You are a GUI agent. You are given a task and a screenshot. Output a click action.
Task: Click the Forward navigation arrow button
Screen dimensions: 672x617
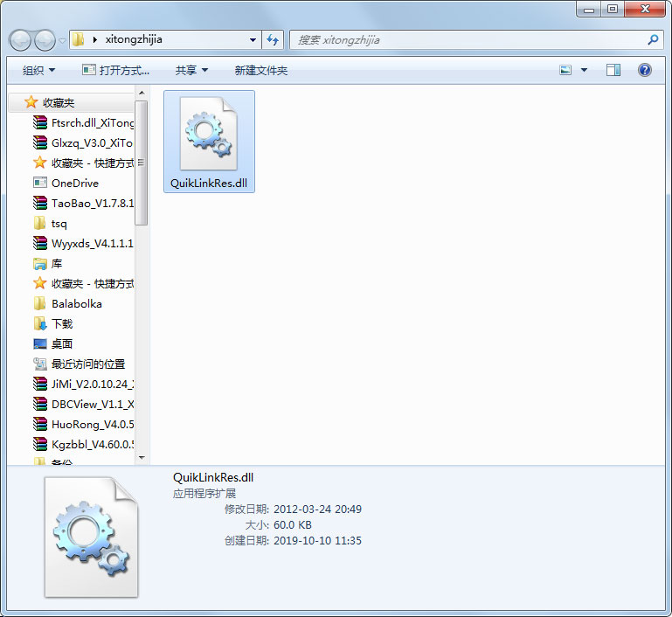45,40
